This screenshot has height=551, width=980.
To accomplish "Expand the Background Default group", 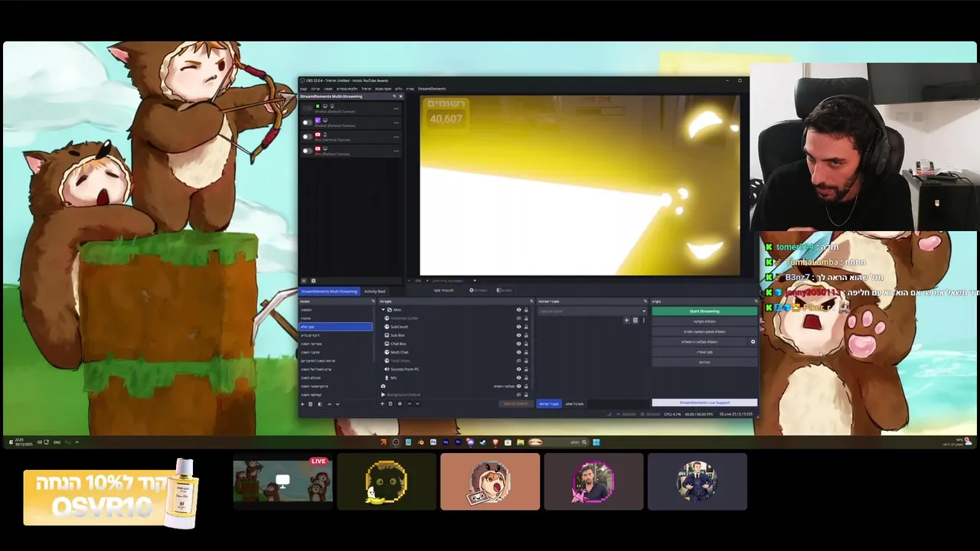I will (x=383, y=395).
